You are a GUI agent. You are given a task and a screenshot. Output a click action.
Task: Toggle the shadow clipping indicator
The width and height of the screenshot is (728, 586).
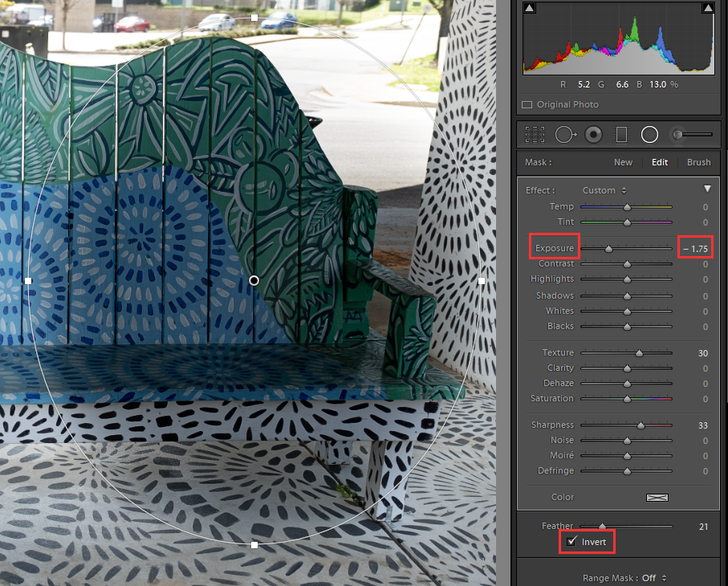(x=528, y=7)
